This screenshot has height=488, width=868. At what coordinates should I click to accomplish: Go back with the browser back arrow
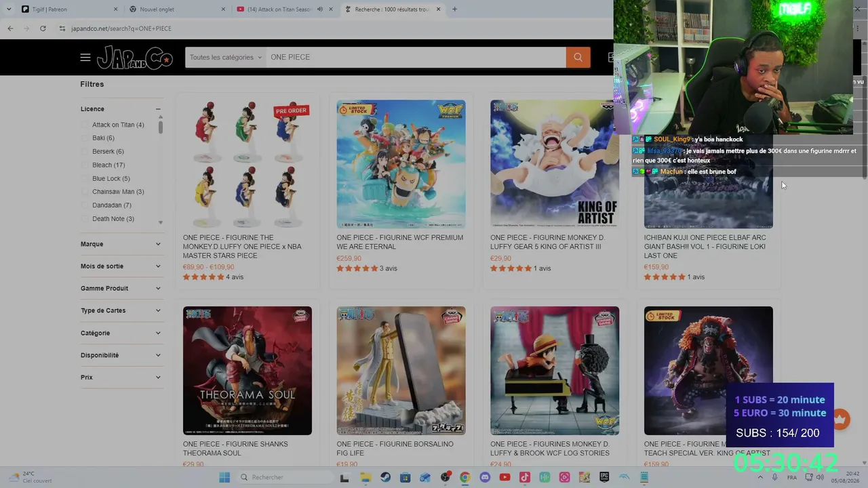click(10, 28)
